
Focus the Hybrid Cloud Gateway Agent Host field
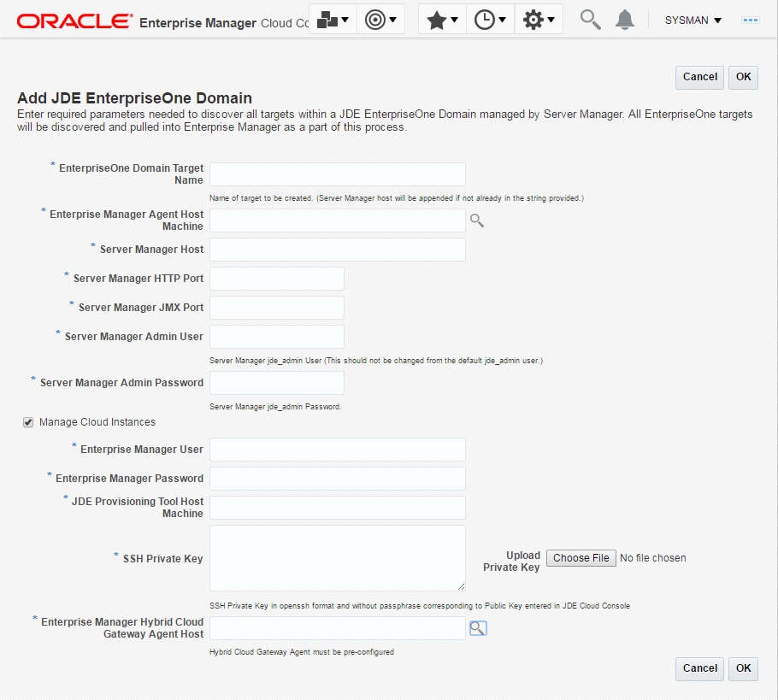(338, 628)
